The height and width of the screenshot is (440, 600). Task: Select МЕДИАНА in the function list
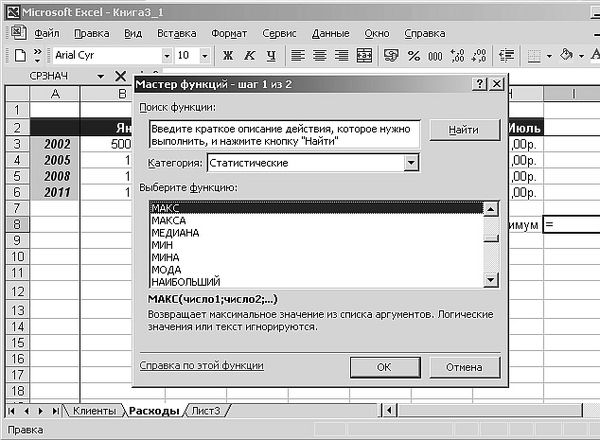[174, 233]
